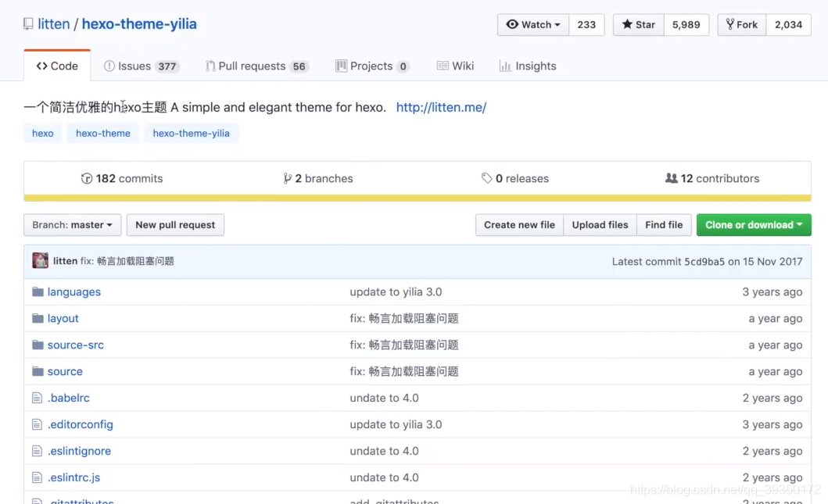The width and height of the screenshot is (828, 504).
Task: Open the layout row commit message
Action: tap(404, 318)
